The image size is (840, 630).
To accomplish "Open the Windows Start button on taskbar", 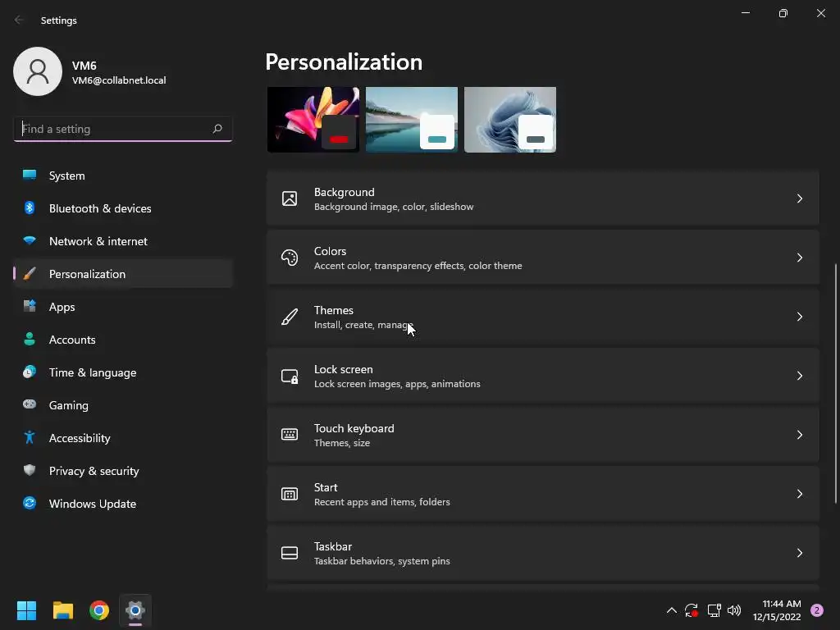I will click(x=26, y=610).
